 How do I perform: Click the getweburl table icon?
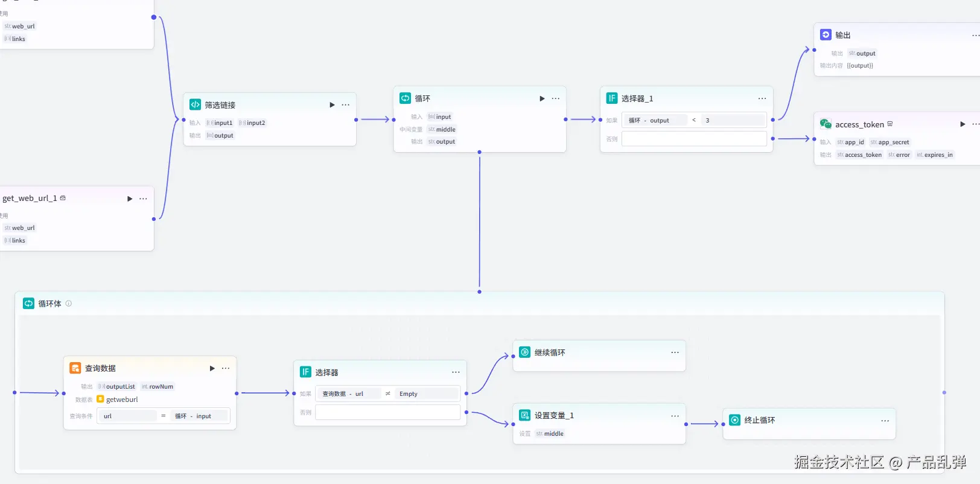[100, 399]
